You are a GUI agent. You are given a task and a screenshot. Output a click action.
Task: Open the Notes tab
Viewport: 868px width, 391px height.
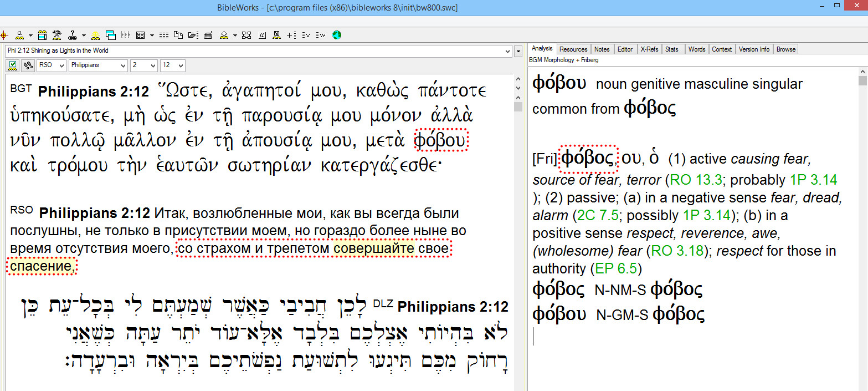(602, 49)
